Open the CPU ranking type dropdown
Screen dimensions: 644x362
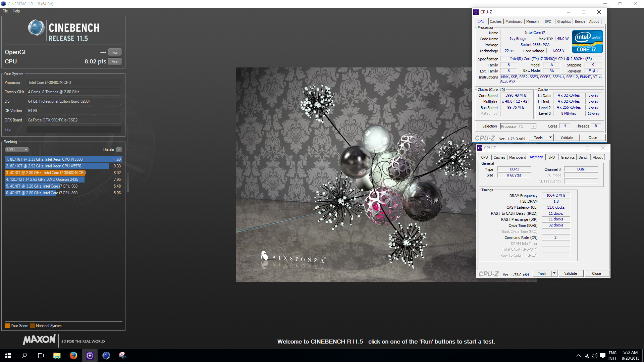(17, 150)
